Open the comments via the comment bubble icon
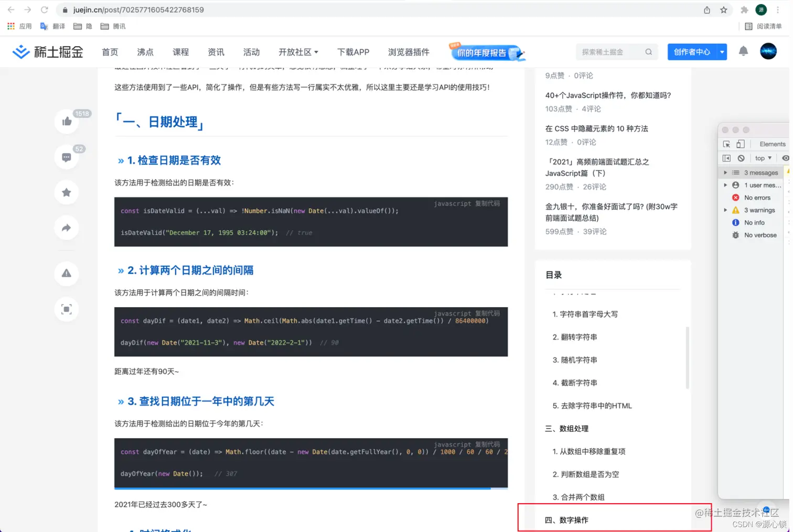 click(66, 157)
